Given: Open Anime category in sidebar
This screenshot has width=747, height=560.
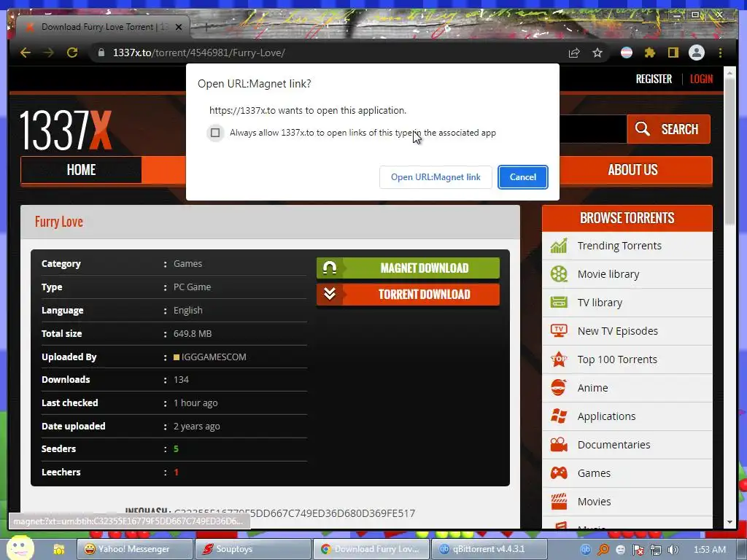Looking at the screenshot, I should point(592,388).
